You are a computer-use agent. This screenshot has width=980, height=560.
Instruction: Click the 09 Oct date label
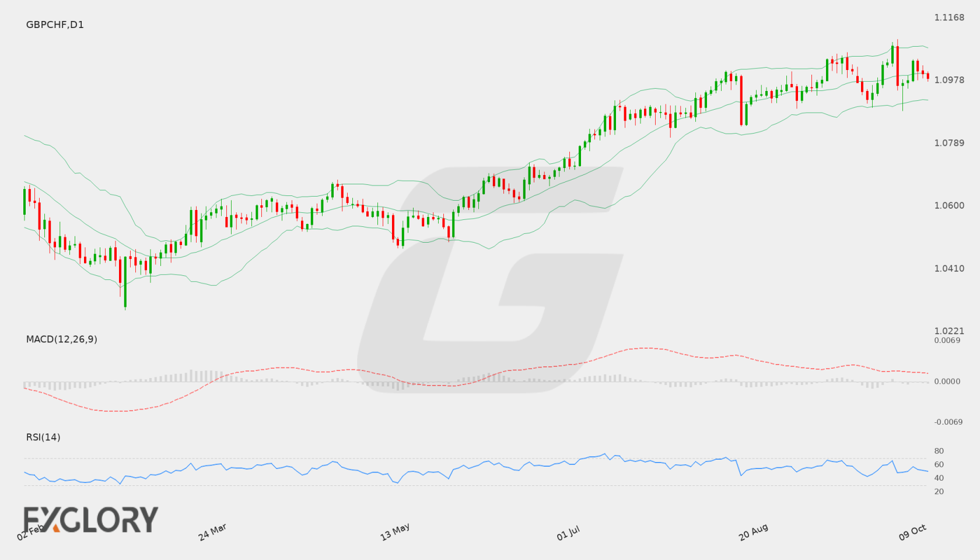(x=912, y=532)
